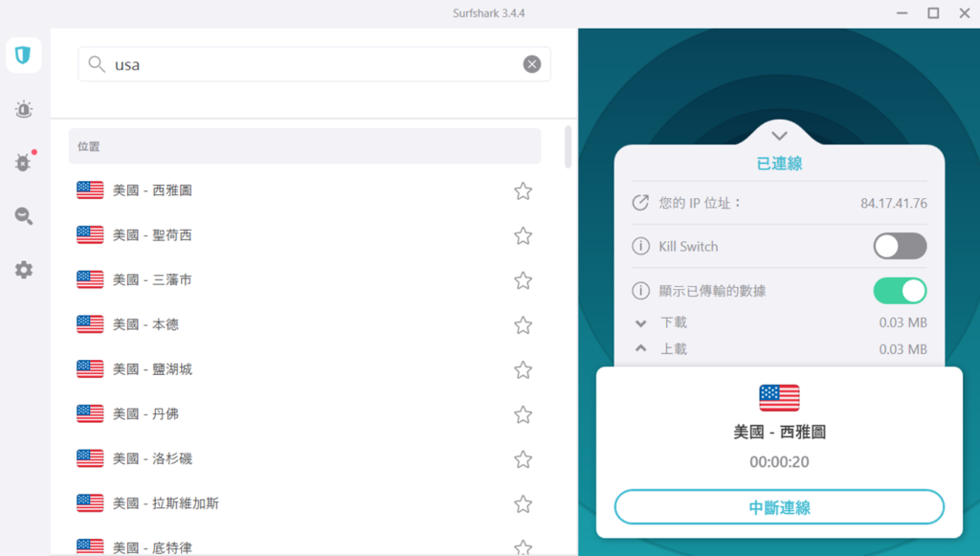
Task: Select the 美國 - 洛杉磯 location row
Action: click(x=304, y=458)
